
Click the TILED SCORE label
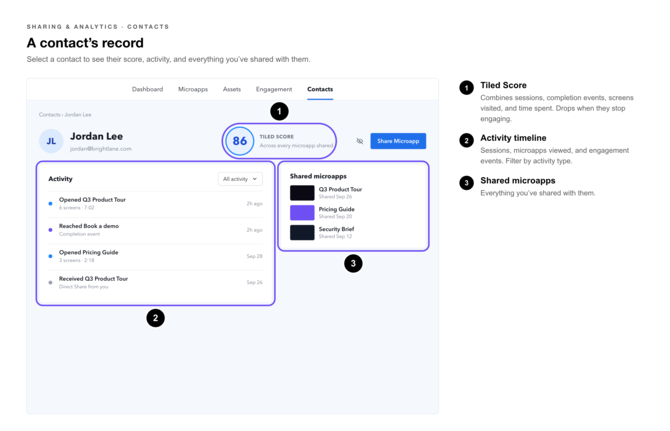(x=276, y=137)
